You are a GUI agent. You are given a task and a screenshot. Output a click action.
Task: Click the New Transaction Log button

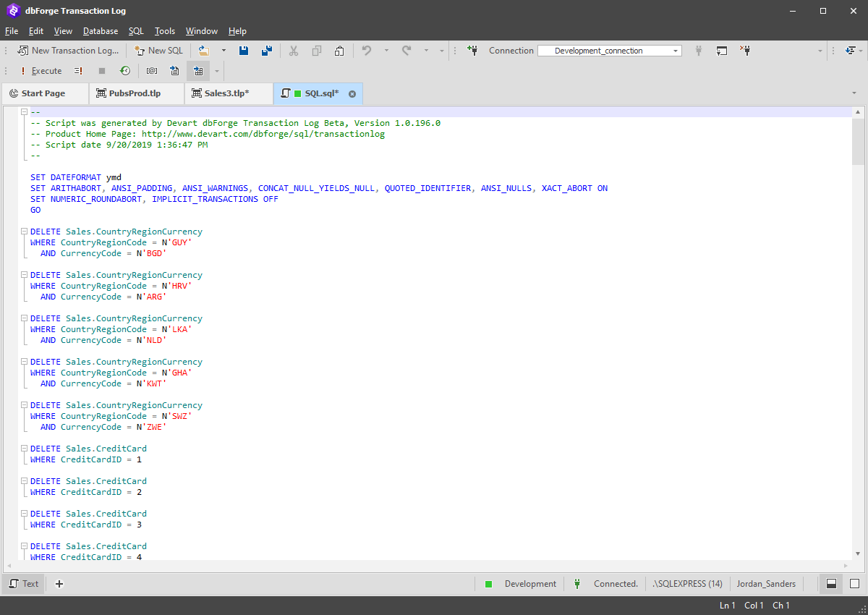coord(68,51)
